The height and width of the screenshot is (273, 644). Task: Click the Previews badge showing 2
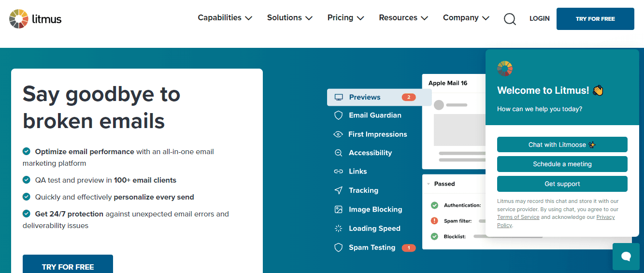(409, 97)
